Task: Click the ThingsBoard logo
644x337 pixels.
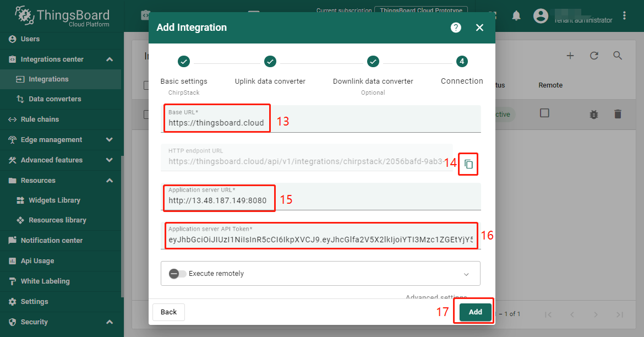Action: point(62,17)
